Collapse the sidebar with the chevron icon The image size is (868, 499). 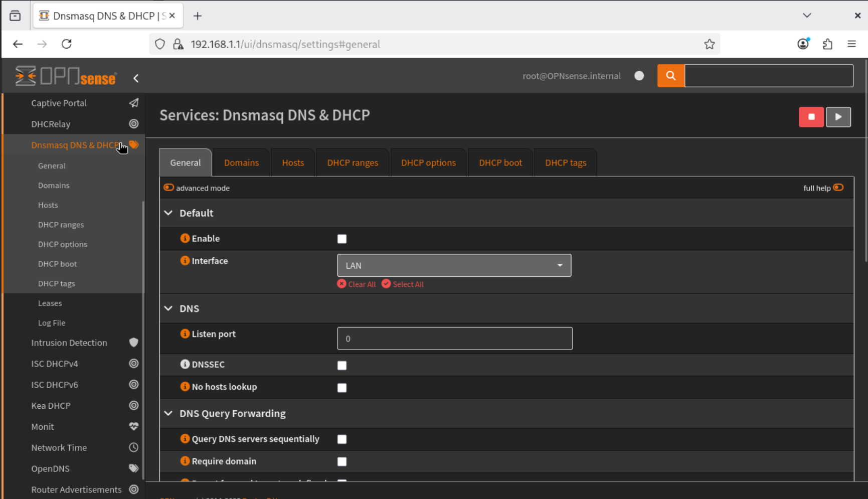click(136, 78)
